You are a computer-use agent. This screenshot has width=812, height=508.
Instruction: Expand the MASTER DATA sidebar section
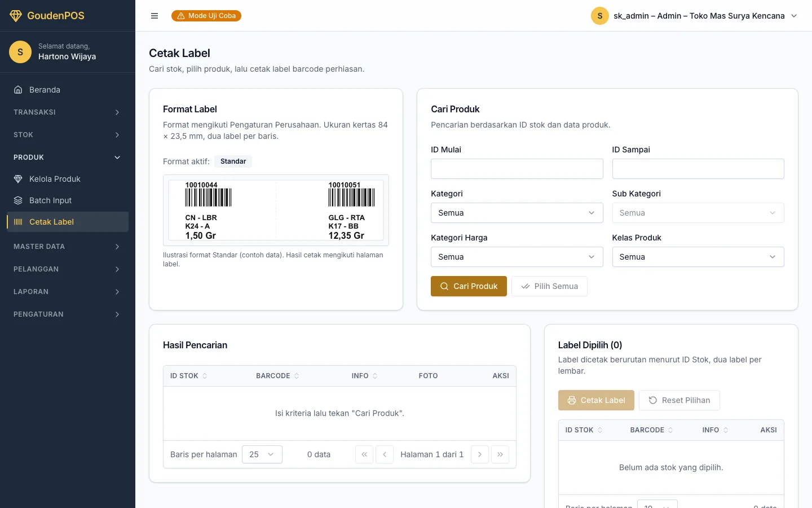coord(68,247)
